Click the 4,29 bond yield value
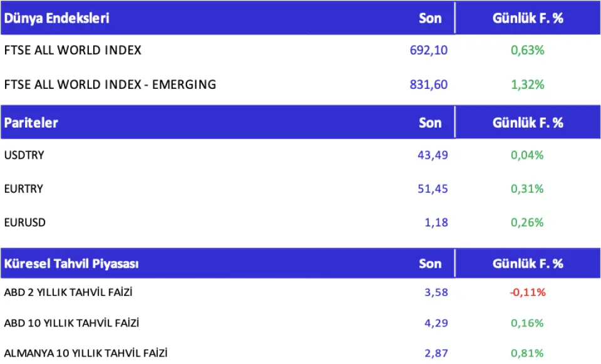The height and width of the screenshot is (364, 601). [x=436, y=323]
